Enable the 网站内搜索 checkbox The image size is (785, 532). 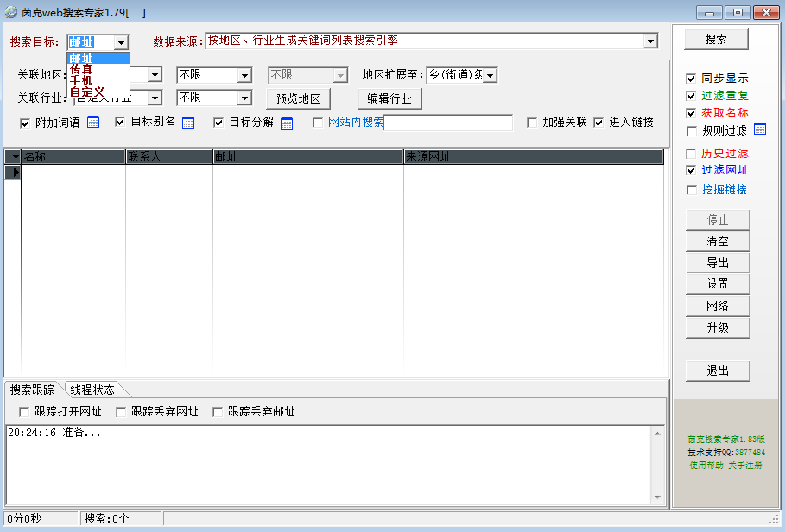(318, 123)
